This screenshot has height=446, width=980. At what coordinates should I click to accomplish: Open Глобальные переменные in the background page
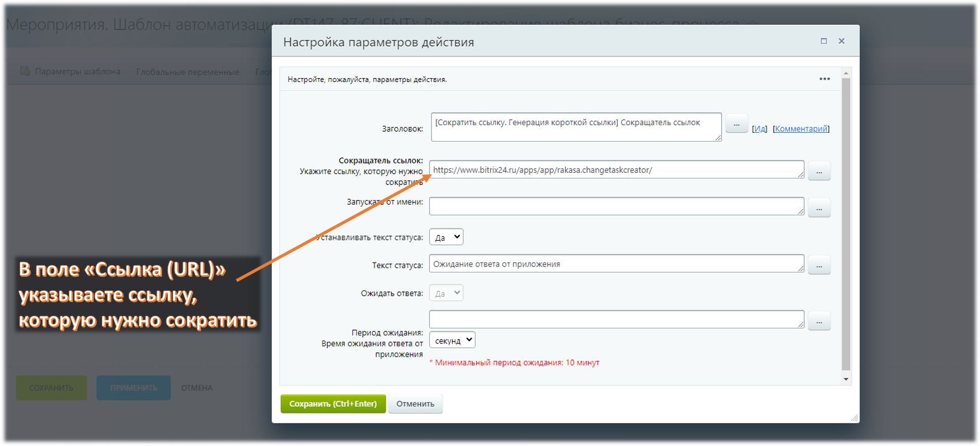coord(187,72)
